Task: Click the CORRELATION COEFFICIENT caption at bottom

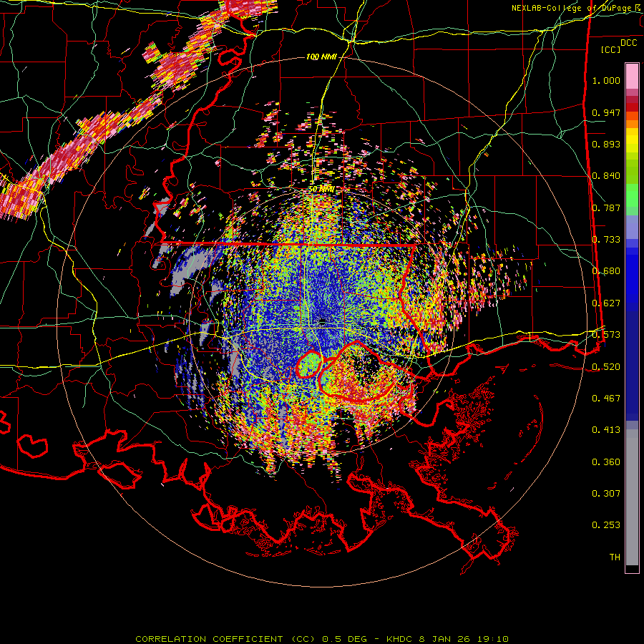Action: click(322, 639)
